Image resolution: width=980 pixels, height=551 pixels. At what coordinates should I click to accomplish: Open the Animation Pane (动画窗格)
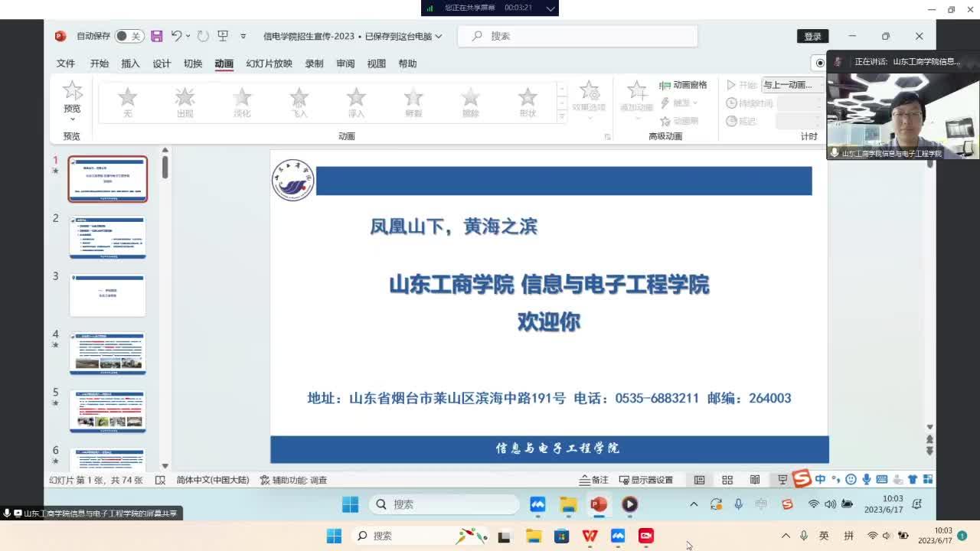[x=683, y=85]
